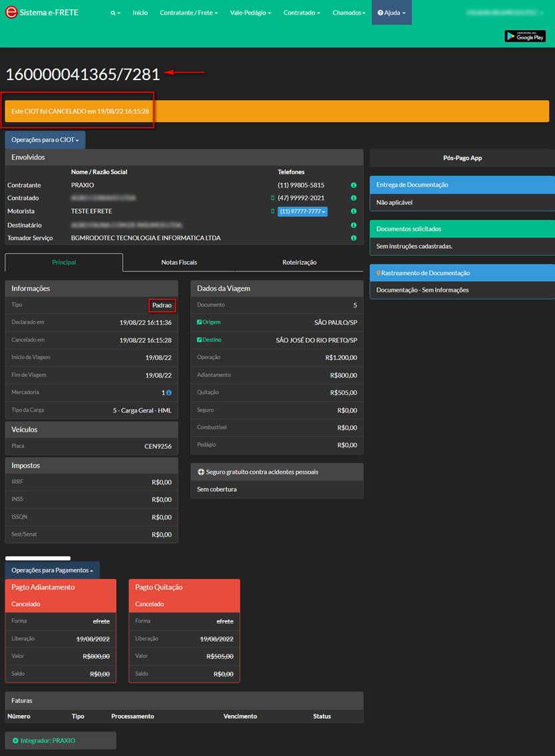
Task: Click Entrega de Documentação header
Action: pyautogui.click(x=462, y=185)
